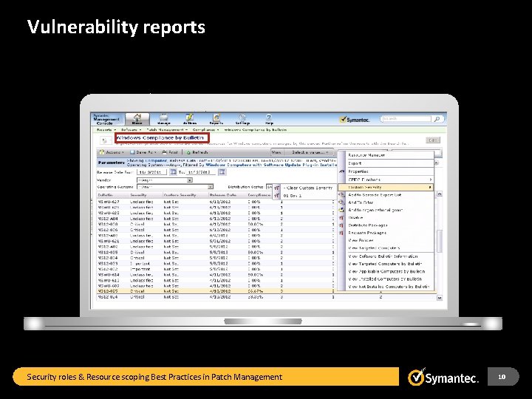Click the Clear Custom Severity icon

pos(277,188)
